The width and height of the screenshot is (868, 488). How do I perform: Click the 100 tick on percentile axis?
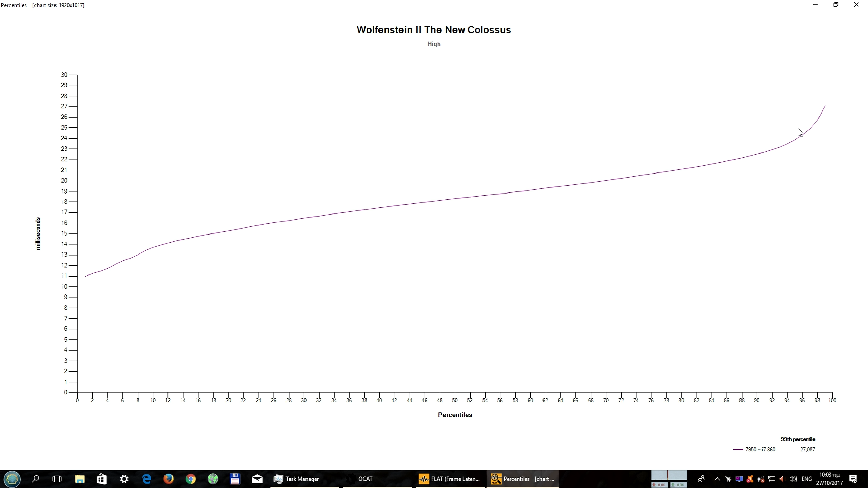point(832,400)
